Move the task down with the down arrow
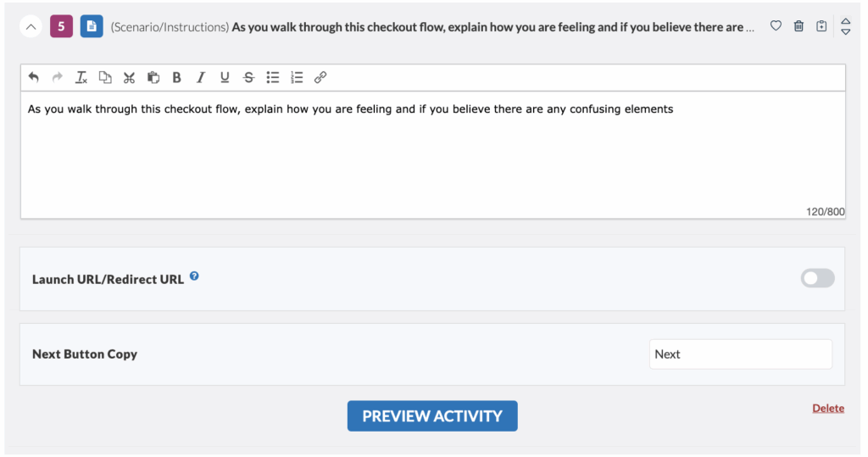 coord(845,32)
